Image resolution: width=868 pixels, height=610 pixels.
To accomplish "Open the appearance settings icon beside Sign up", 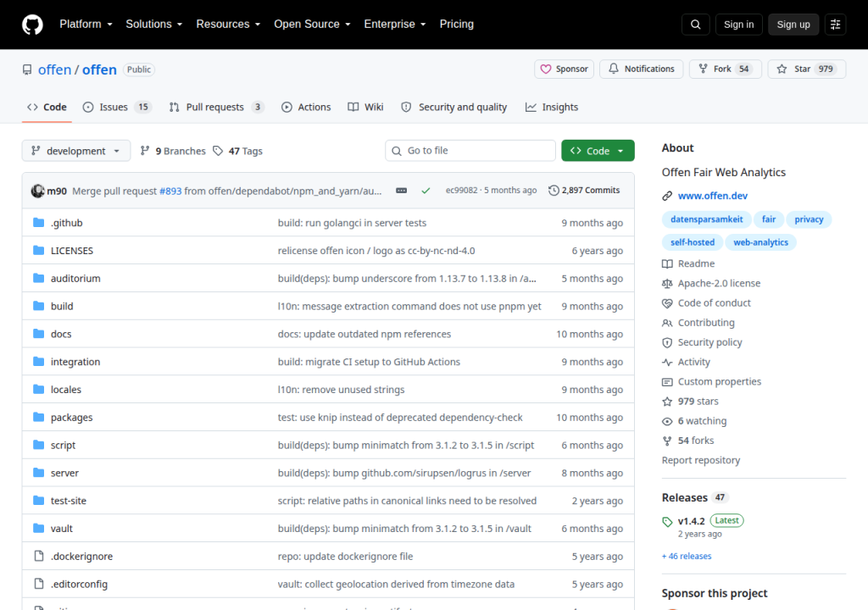I will point(835,25).
